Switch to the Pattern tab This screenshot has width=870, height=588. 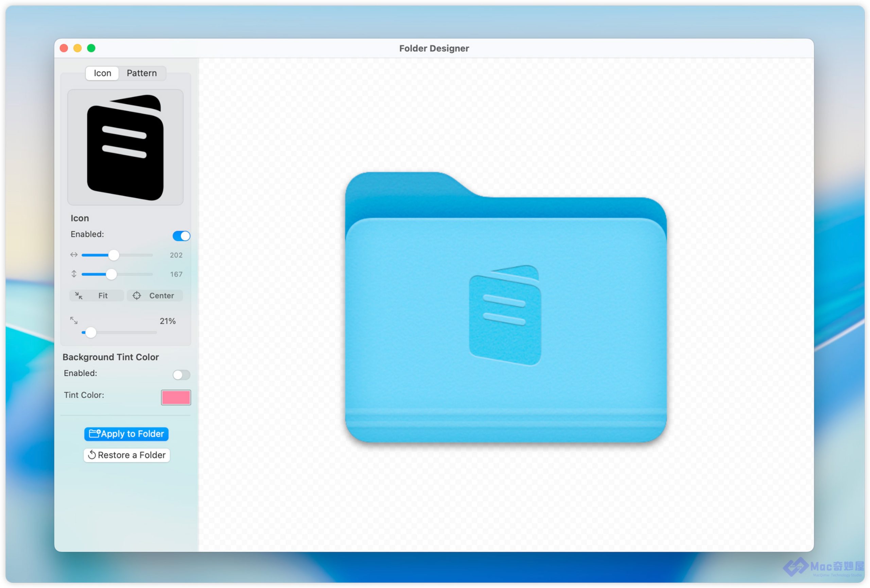[141, 73]
